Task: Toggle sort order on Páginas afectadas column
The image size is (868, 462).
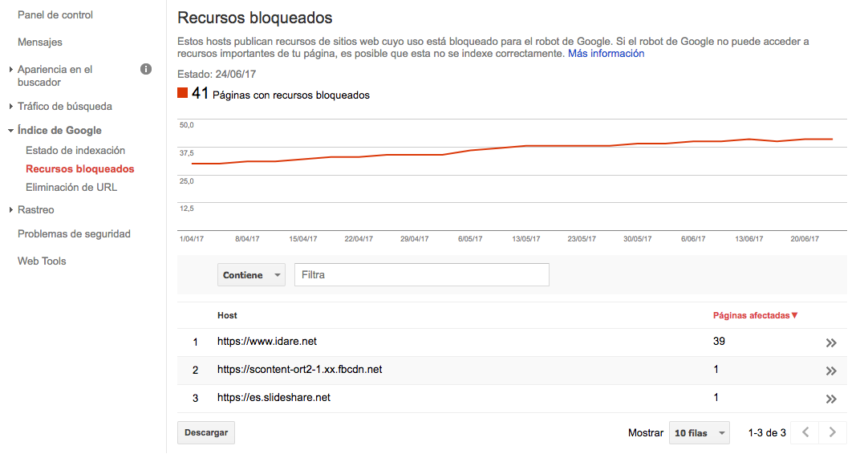Action: tap(754, 315)
